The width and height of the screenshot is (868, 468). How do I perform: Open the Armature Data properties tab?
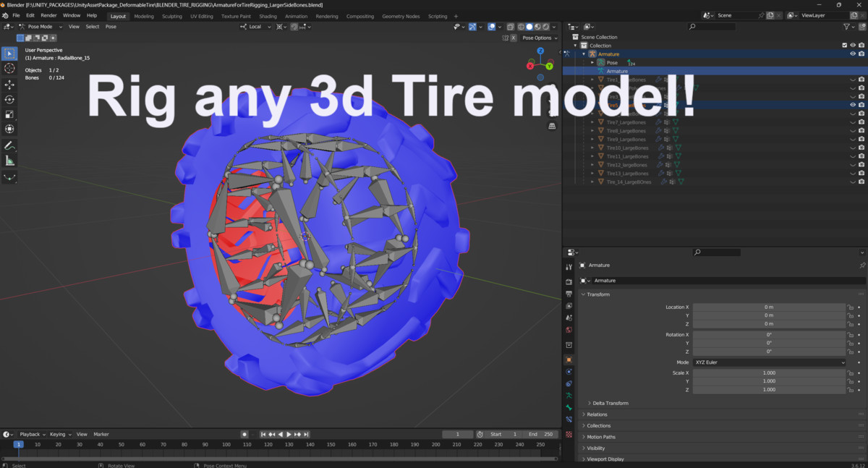(569, 396)
